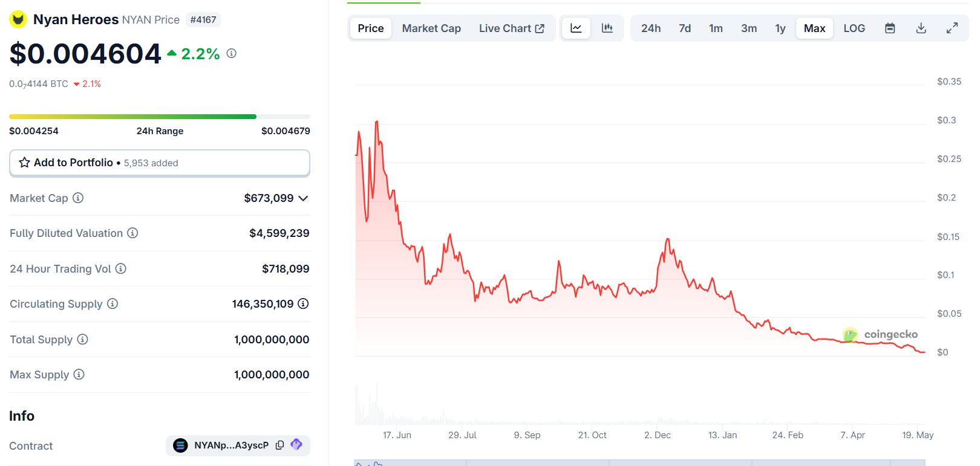Open Live Chart external link
This screenshot has height=466, width=980.
click(x=512, y=28)
